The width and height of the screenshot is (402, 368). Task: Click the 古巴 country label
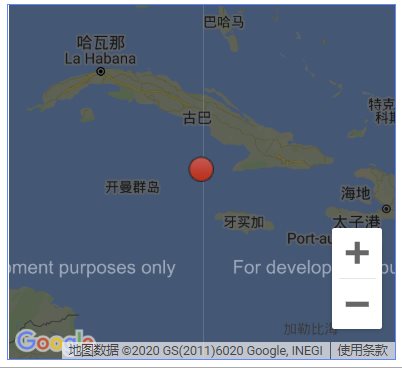[197, 118]
